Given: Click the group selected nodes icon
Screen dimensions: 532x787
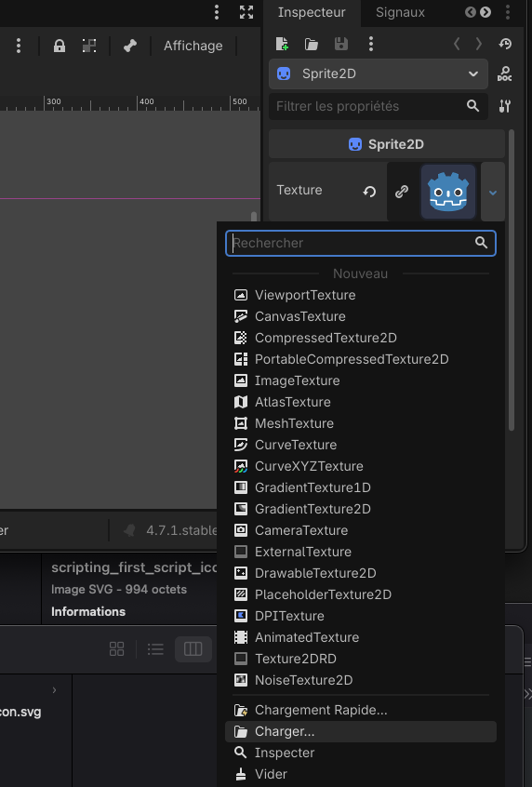Looking at the screenshot, I should [x=89, y=47].
